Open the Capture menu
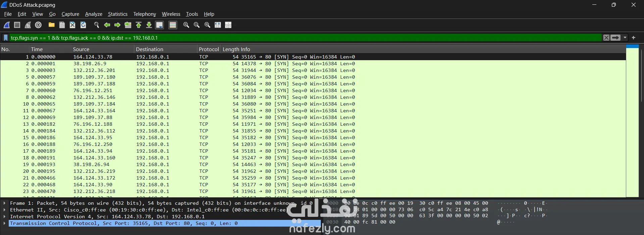 pos(70,14)
